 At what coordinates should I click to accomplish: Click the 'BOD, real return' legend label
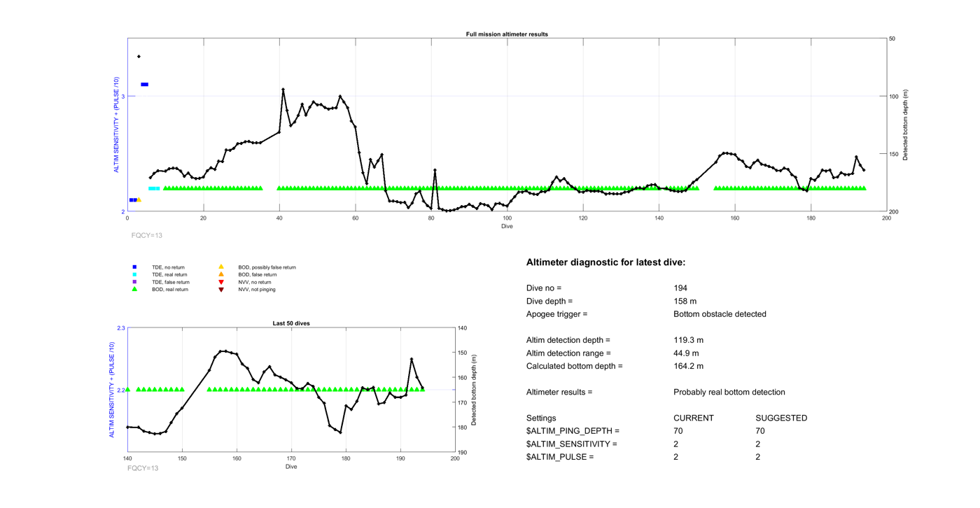point(170,290)
